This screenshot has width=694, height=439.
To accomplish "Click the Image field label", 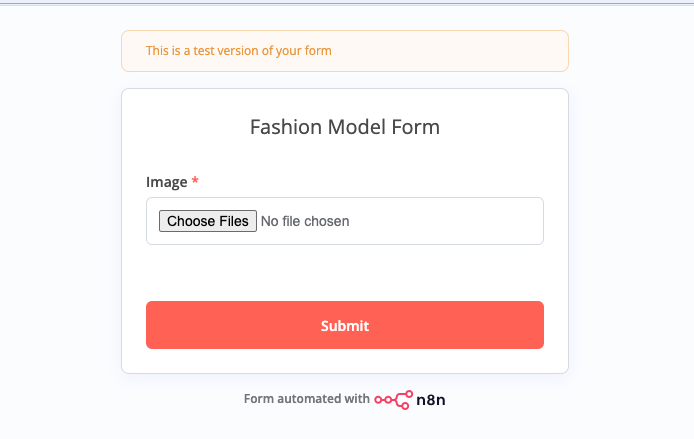I will [x=166, y=182].
